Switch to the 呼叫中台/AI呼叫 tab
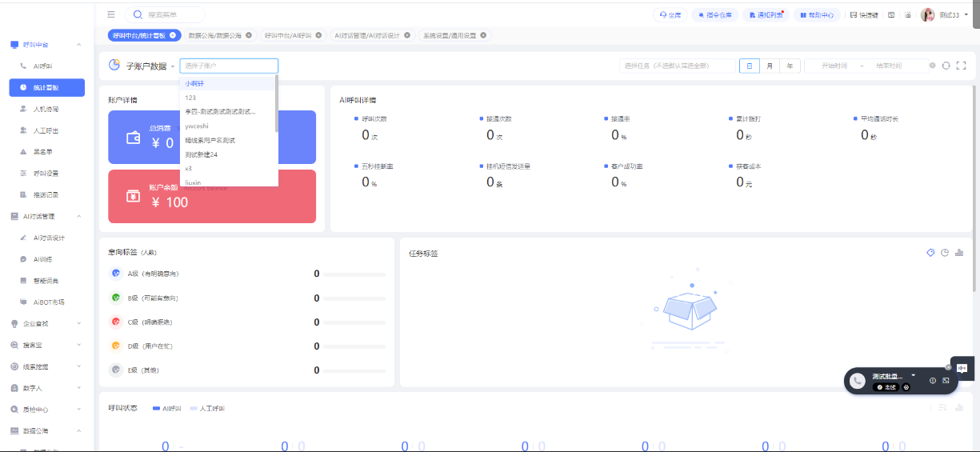 pyautogui.click(x=290, y=35)
